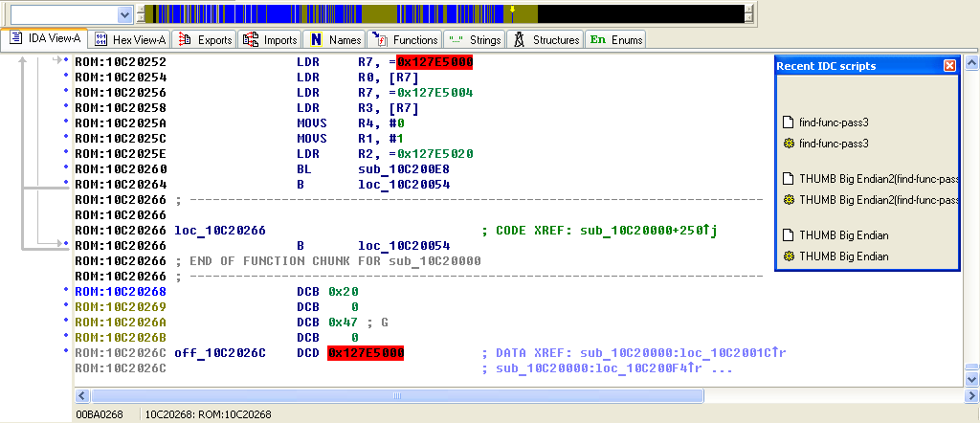
Task: Click loc_10C20054 at address 10C20264
Action: pos(404,185)
